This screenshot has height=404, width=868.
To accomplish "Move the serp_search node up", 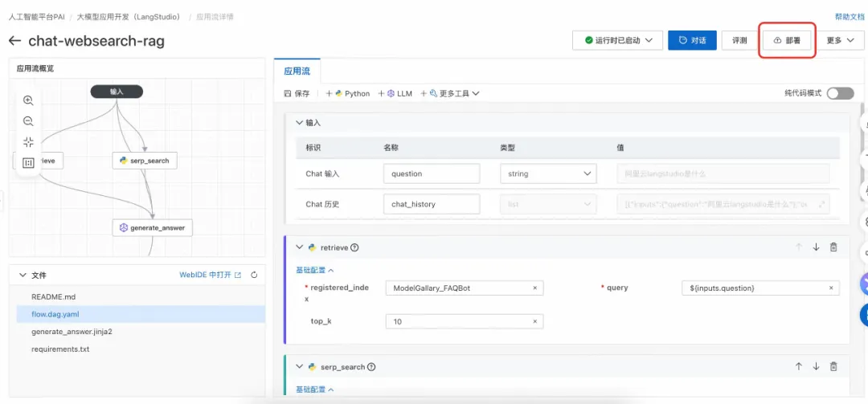I will pyautogui.click(x=798, y=366).
